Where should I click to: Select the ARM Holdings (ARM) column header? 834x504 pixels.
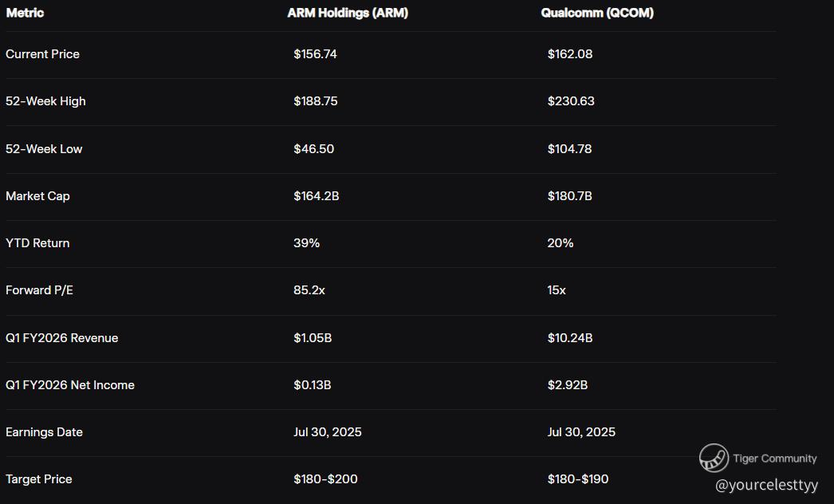348,13
